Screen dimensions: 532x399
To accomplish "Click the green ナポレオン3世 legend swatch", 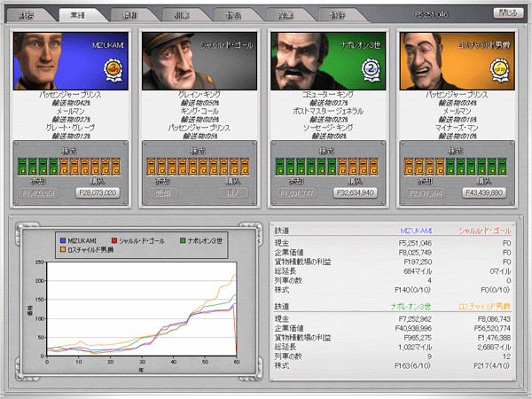I will (x=182, y=240).
